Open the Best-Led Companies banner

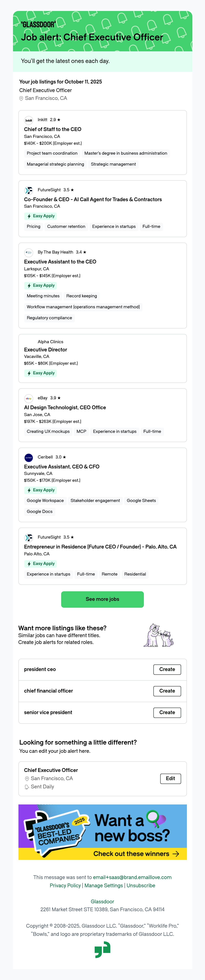tap(102, 832)
